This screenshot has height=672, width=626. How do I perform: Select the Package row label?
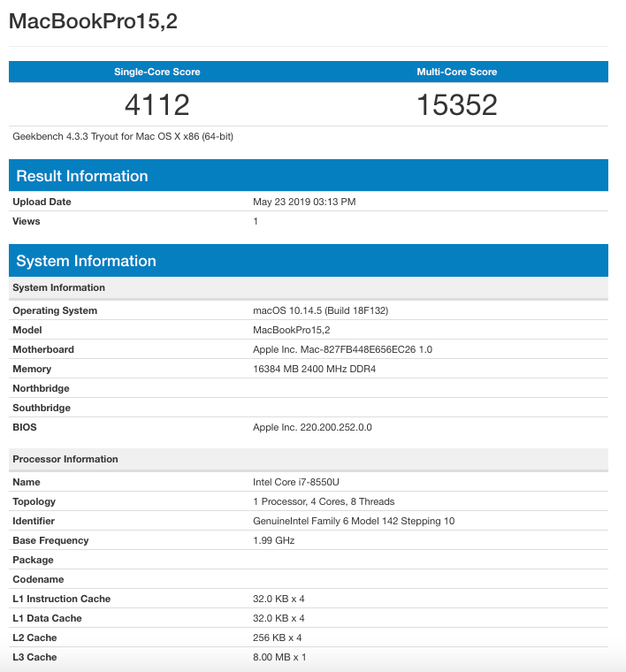coord(33,560)
